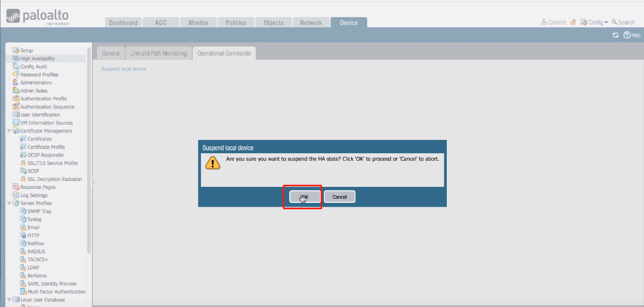Click the High Availability icon in sidebar

(x=16, y=58)
